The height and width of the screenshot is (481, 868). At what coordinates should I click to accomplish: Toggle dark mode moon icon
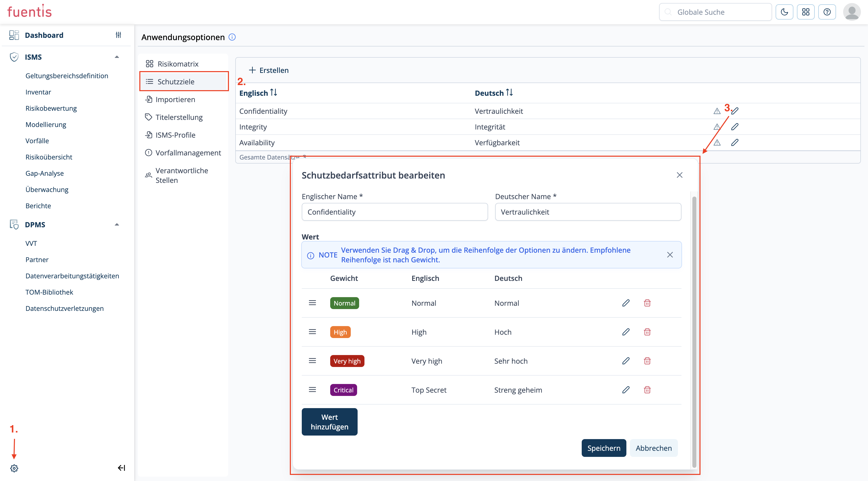(x=784, y=12)
